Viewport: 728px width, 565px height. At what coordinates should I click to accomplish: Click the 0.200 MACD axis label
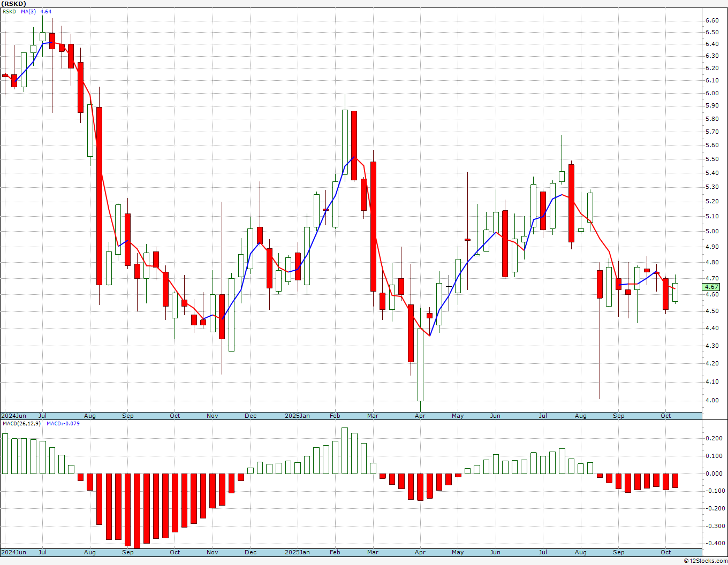pos(714,438)
